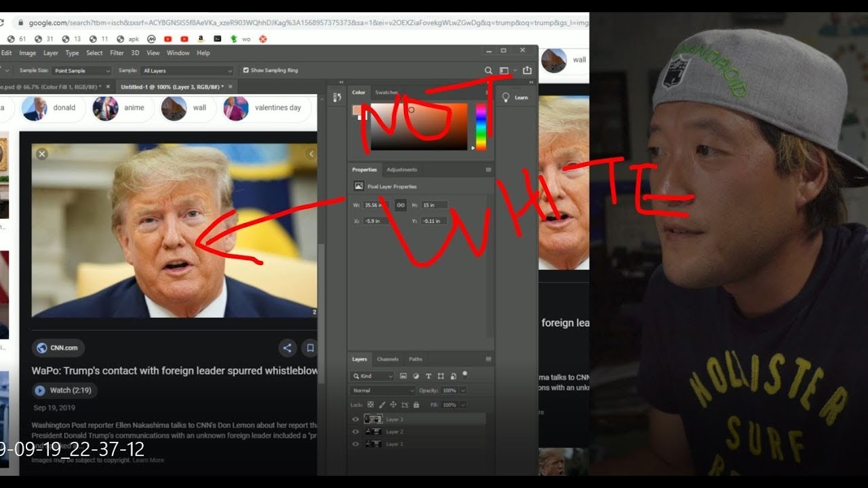The height and width of the screenshot is (488, 868).
Task: Lock artboard nesting icon
Action: coord(405,405)
